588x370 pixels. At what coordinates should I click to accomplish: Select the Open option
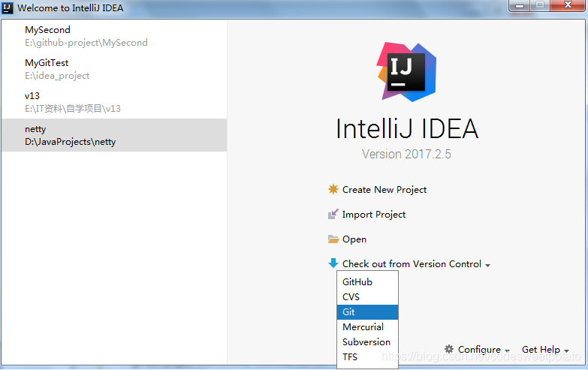(x=354, y=239)
